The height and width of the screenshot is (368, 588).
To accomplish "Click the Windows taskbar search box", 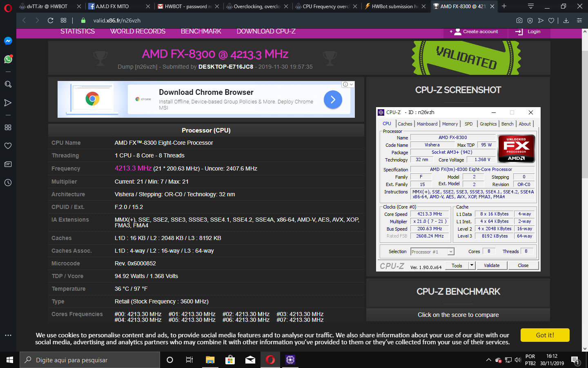I will pyautogui.click(x=90, y=360).
